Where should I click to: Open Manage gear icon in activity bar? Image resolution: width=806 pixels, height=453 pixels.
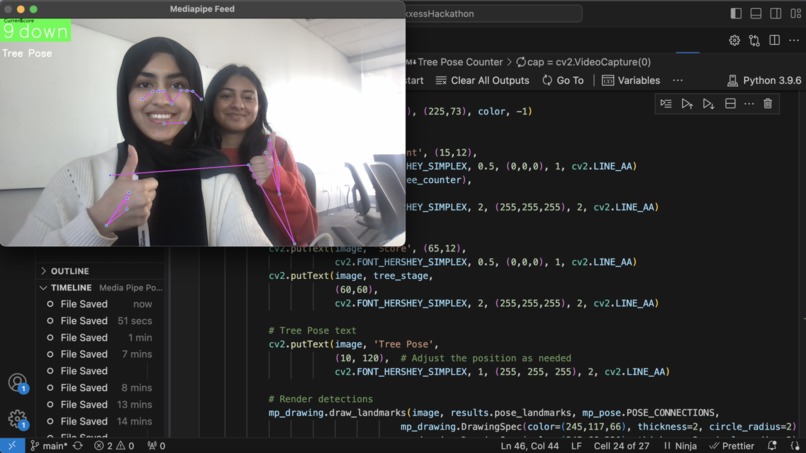(17, 419)
